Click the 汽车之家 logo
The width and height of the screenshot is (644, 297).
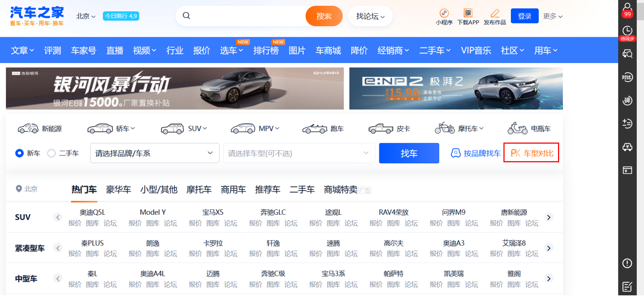pos(37,16)
